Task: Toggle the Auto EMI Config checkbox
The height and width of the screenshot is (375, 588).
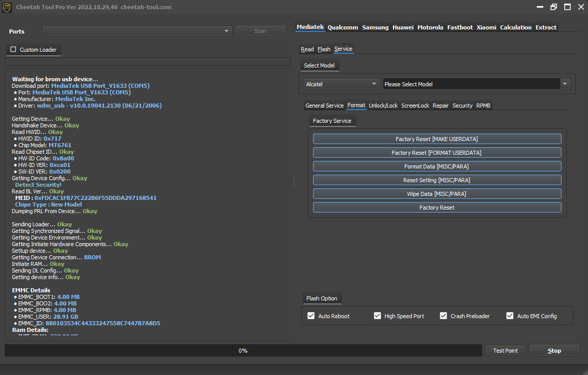Action: [510, 316]
